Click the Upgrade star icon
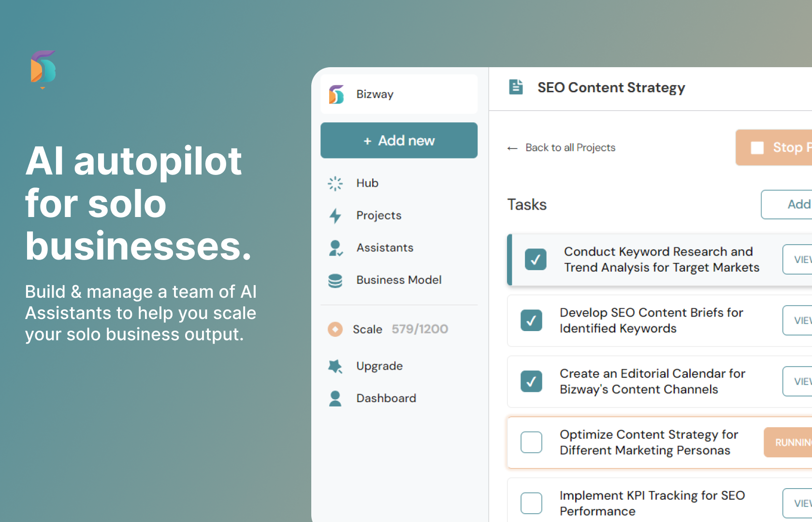This screenshot has height=522, width=812. pyautogui.click(x=335, y=366)
